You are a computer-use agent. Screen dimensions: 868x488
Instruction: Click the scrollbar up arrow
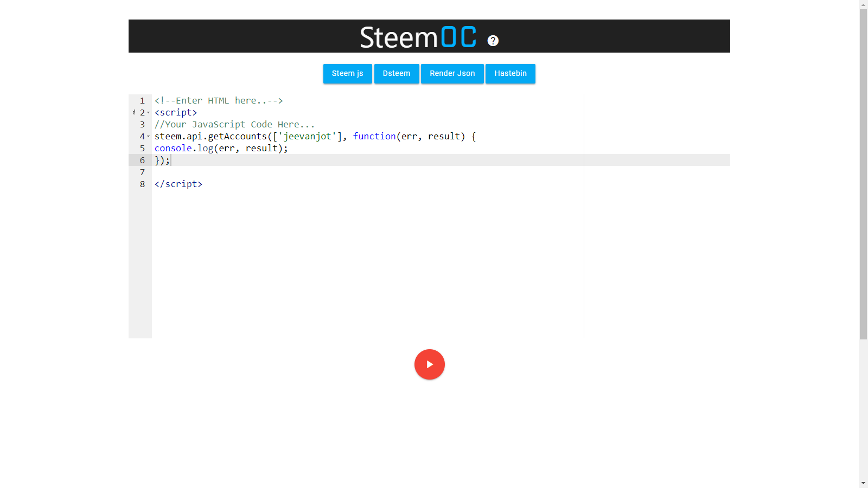[x=863, y=4]
